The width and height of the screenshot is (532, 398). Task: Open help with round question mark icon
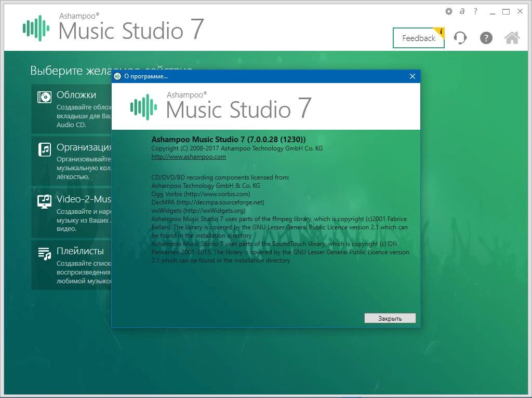pyautogui.click(x=486, y=38)
